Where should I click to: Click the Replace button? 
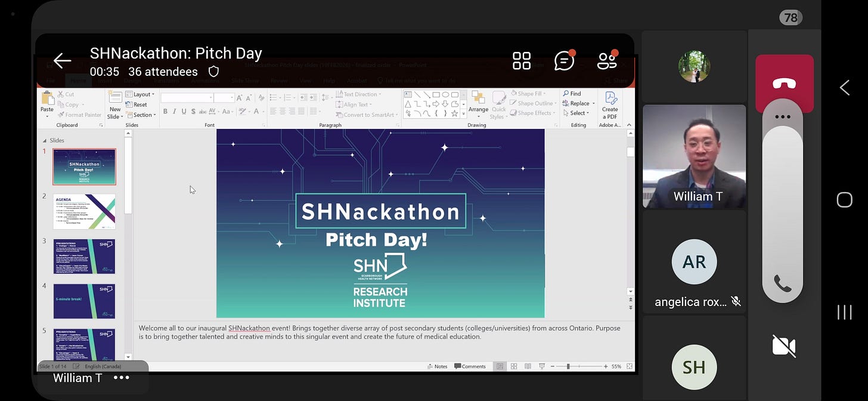coord(578,103)
